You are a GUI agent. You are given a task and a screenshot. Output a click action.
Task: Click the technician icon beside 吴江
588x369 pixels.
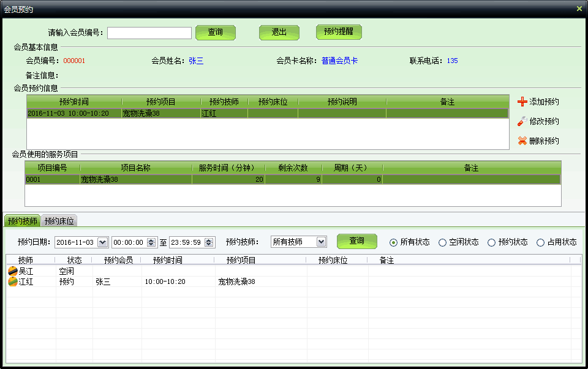12,271
